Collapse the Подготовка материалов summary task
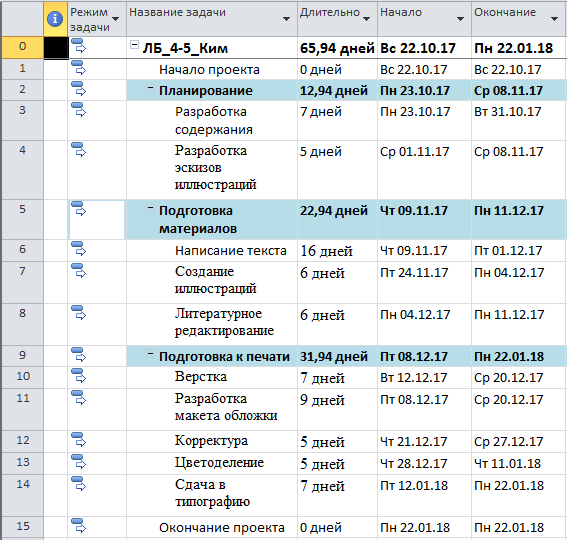 [150, 208]
